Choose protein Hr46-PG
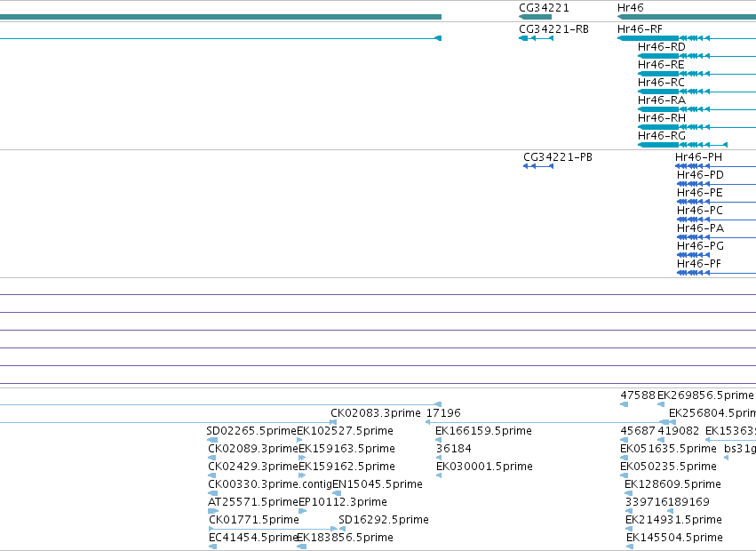756x551 pixels. (700, 246)
